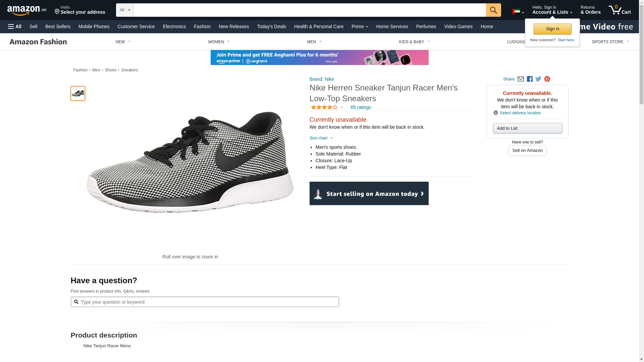The width and height of the screenshot is (644, 362).
Task: Share product on Twitter
Action: [538, 79]
